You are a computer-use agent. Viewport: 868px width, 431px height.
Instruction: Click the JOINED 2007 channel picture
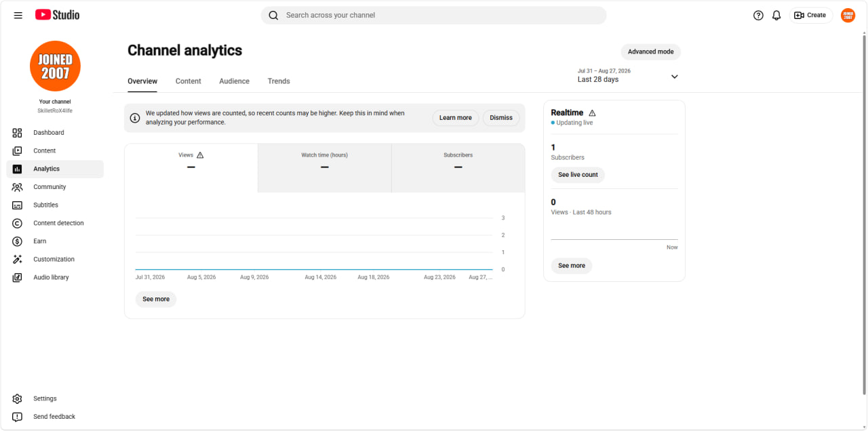(56, 66)
